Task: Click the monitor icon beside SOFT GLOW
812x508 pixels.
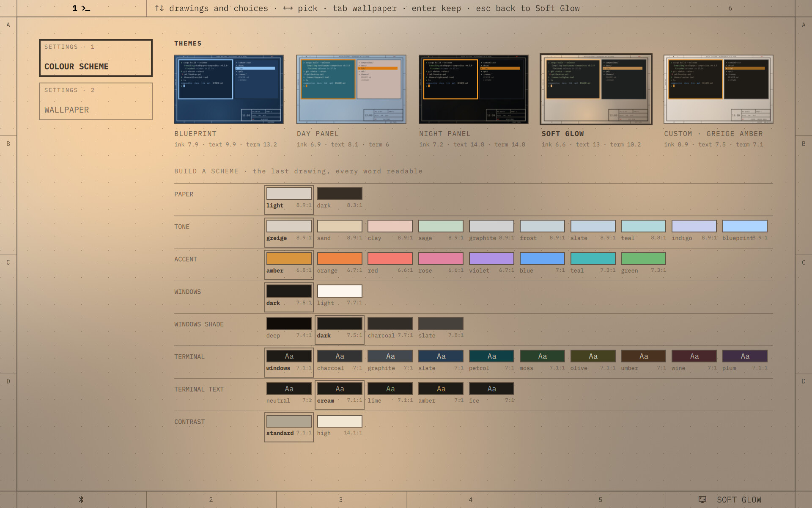Action: [x=702, y=500]
